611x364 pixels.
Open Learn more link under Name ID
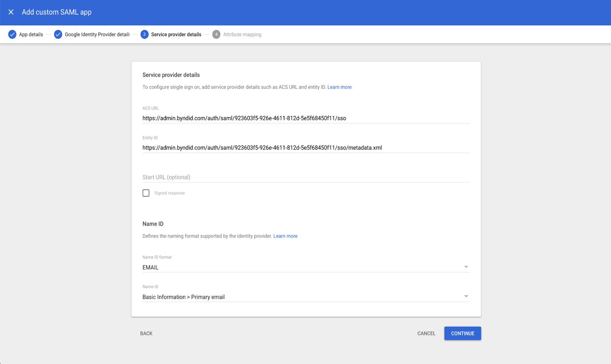tap(285, 236)
